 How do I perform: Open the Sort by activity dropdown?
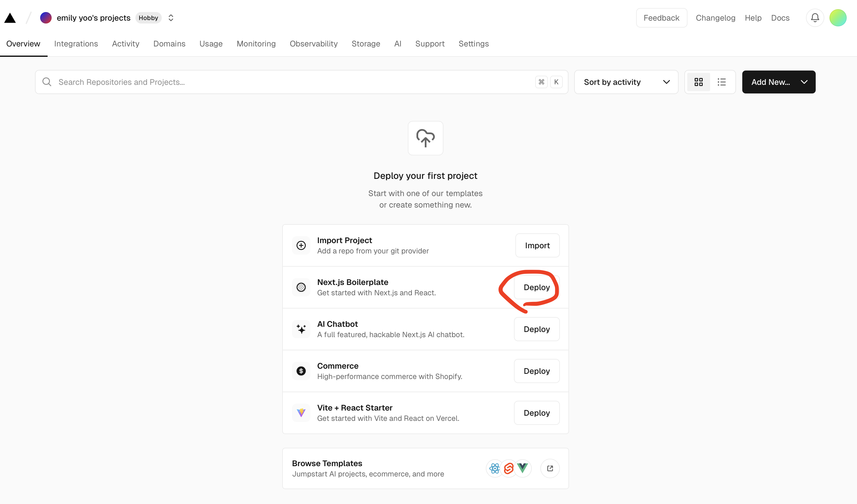(x=626, y=82)
